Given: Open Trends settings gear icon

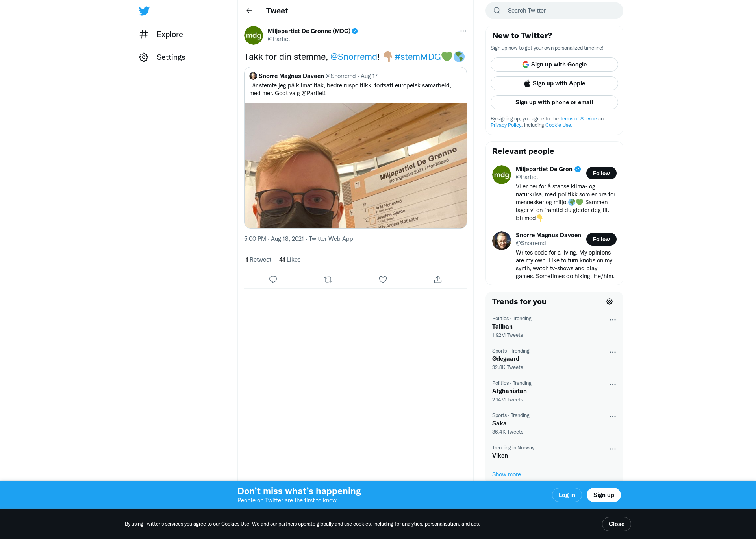Looking at the screenshot, I should click(x=610, y=301).
